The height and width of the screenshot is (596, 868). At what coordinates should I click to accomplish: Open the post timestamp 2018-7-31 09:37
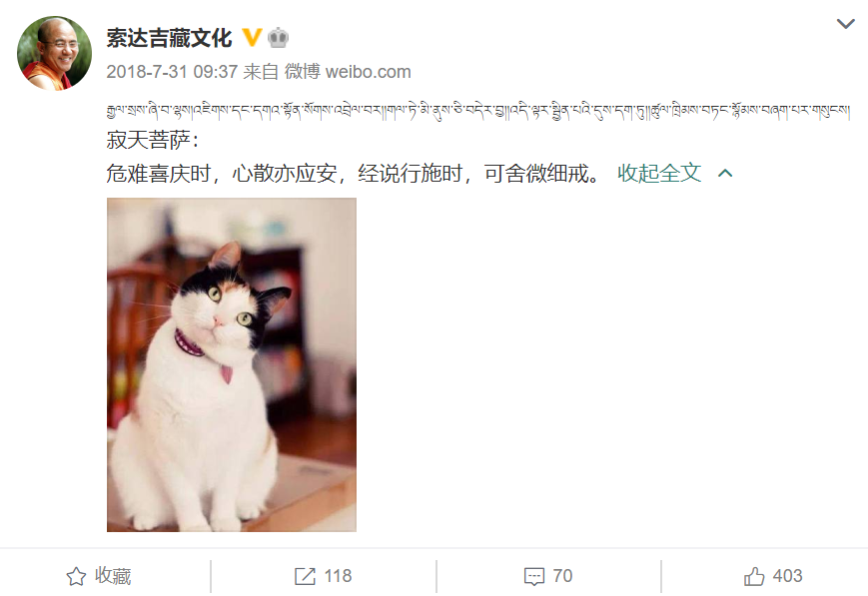click(172, 72)
